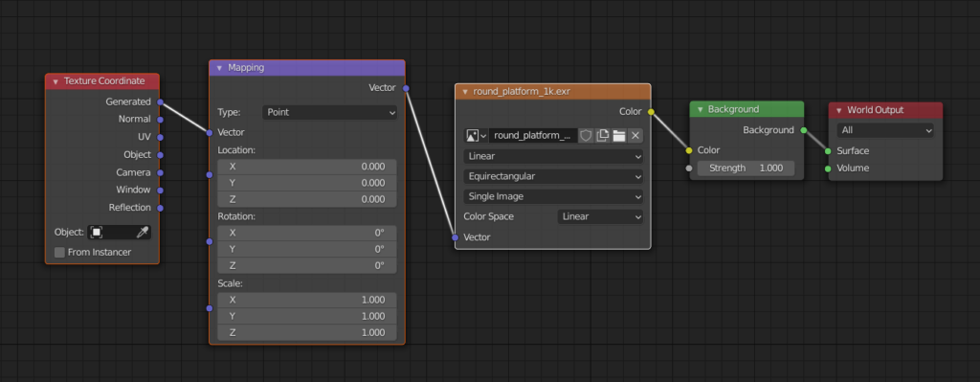Collapse the Background node
This screenshot has width=980, height=382.
pos(700,109)
